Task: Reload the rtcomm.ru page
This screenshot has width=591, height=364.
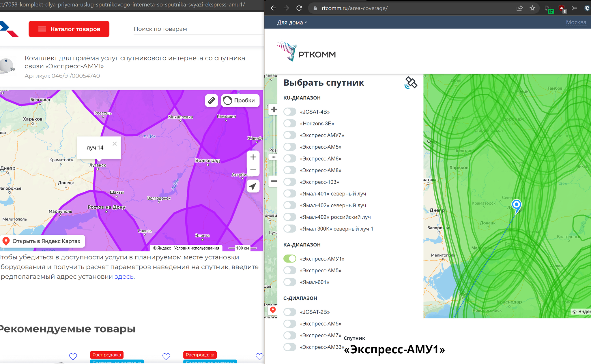Action: [299, 8]
